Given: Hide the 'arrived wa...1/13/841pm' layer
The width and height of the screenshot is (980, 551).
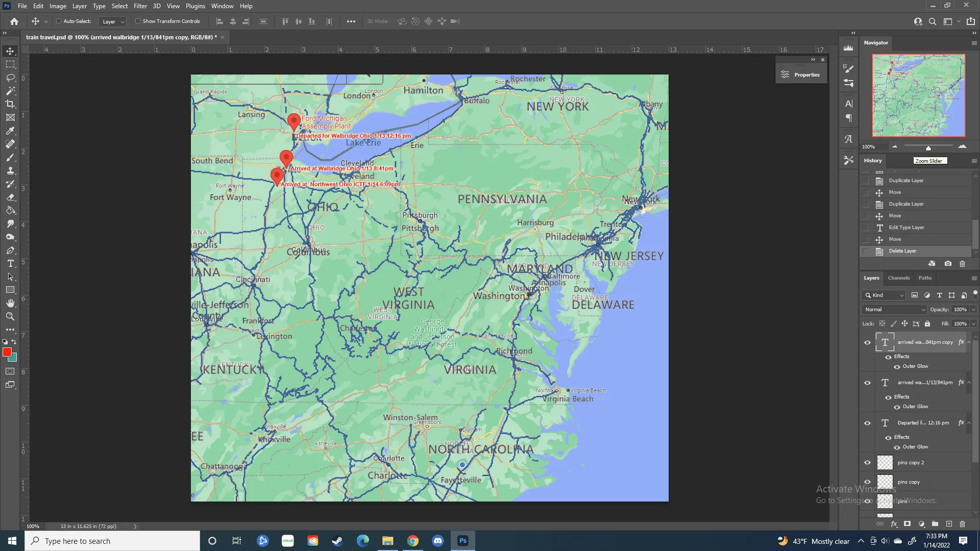Looking at the screenshot, I should point(867,383).
